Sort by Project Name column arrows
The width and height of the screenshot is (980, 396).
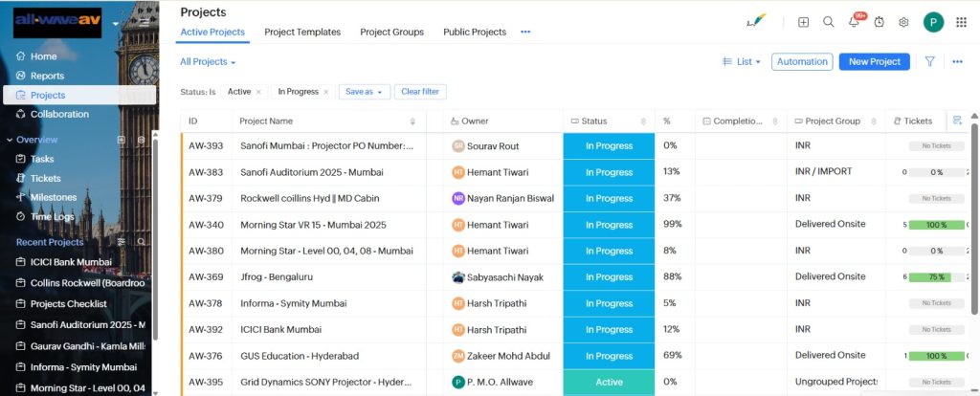coord(412,121)
